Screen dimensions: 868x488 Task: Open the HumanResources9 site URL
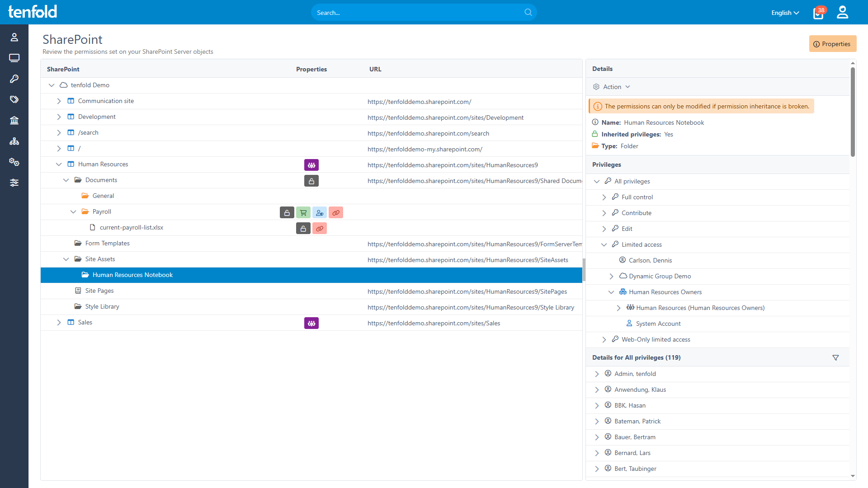[x=453, y=165]
